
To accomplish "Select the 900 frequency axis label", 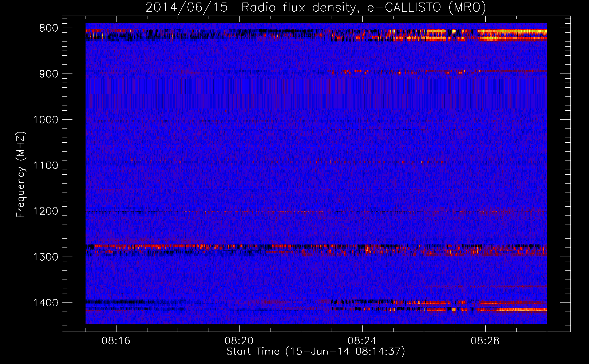I will pos(48,74).
